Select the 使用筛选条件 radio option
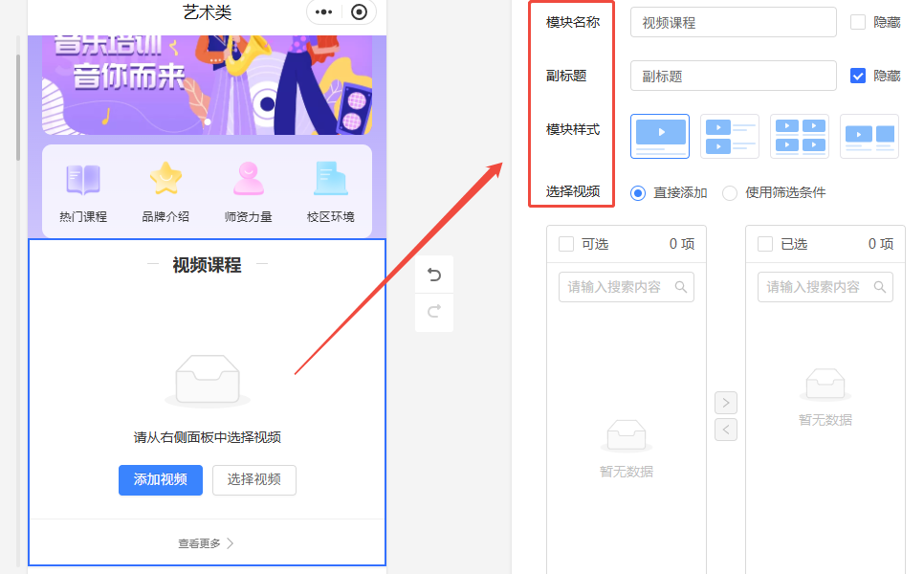This screenshot has width=924, height=574. pos(730,193)
